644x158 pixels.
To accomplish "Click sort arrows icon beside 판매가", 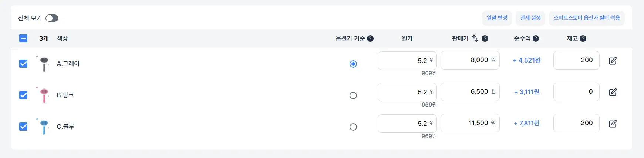I will pos(475,38).
